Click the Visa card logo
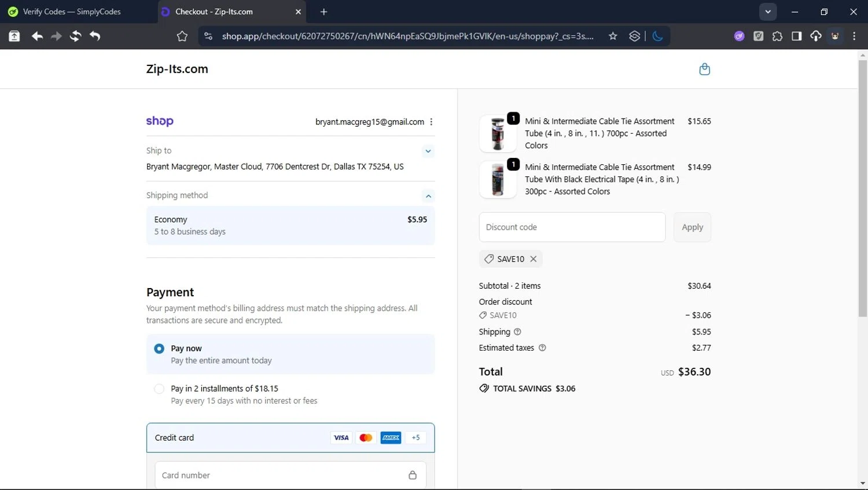This screenshot has width=868, height=490. pos(341,438)
